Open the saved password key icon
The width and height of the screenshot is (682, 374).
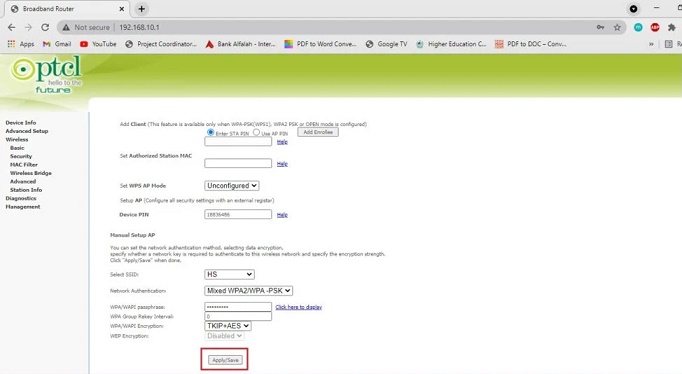(600, 27)
